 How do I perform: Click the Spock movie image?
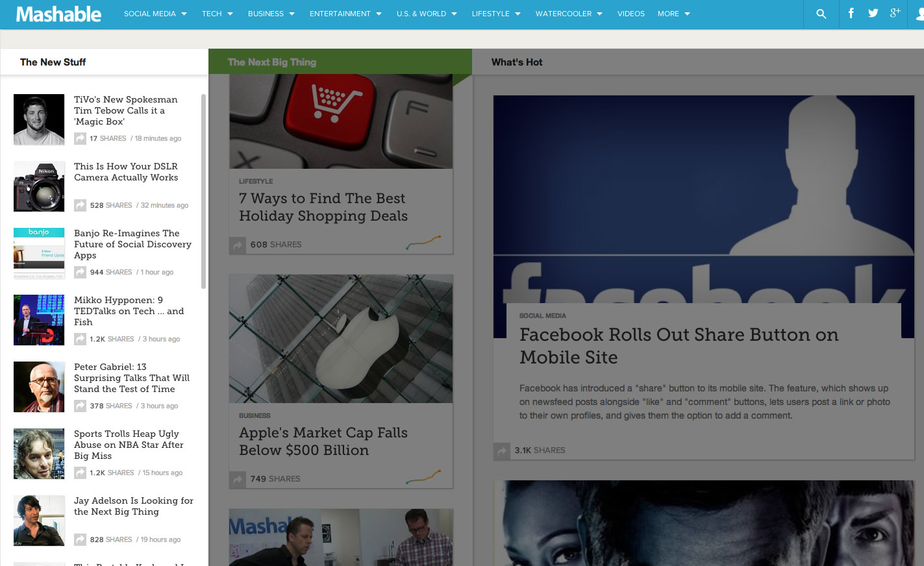[x=704, y=523]
